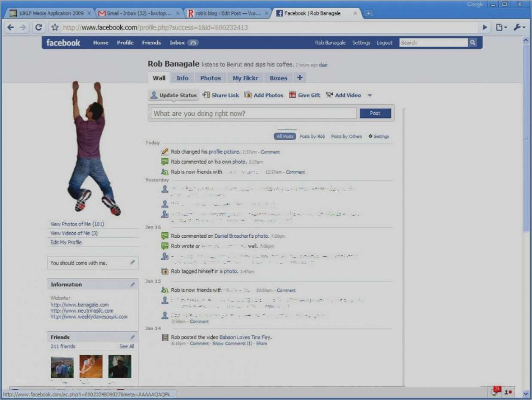This screenshot has height=400, width=532.
Task: Click the Facebook Search field
Action: [x=434, y=43]
